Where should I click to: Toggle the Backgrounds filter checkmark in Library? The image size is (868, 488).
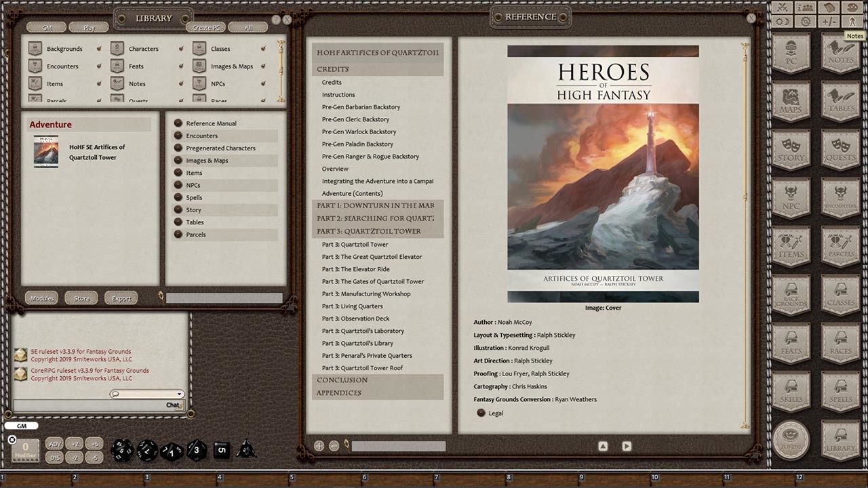coord(99,48)
